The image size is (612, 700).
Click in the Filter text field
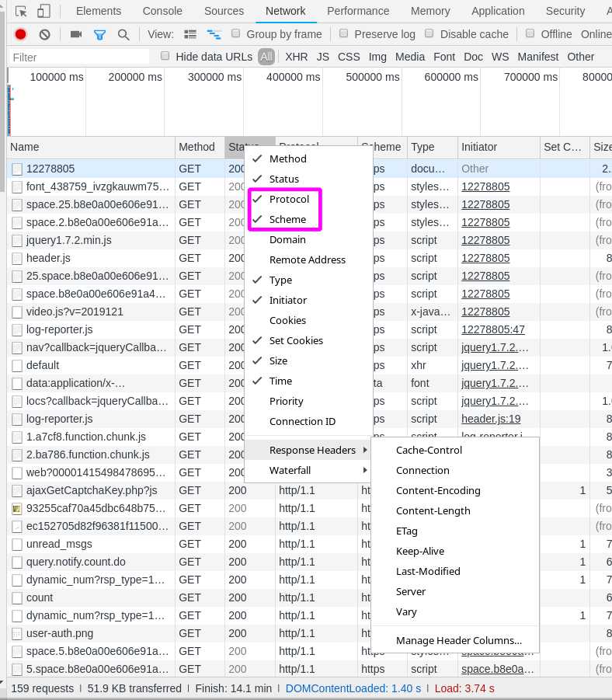click(79, 57)
